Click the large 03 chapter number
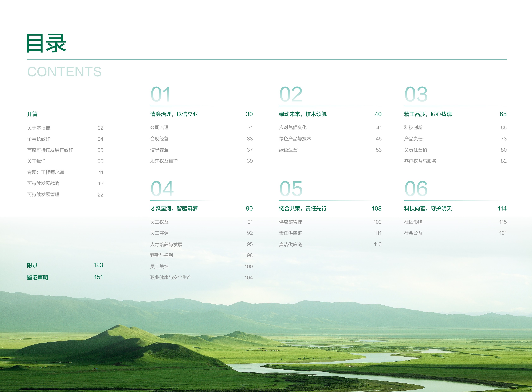 pos(416,94)
